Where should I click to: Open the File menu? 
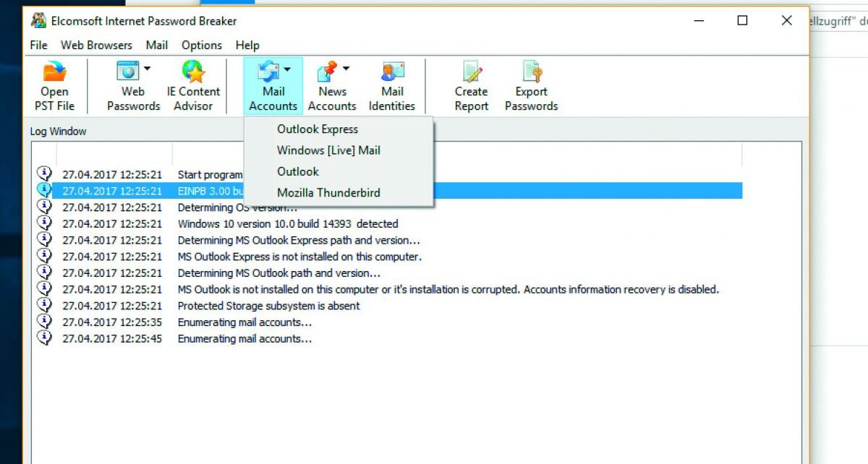tap(38, 45)
